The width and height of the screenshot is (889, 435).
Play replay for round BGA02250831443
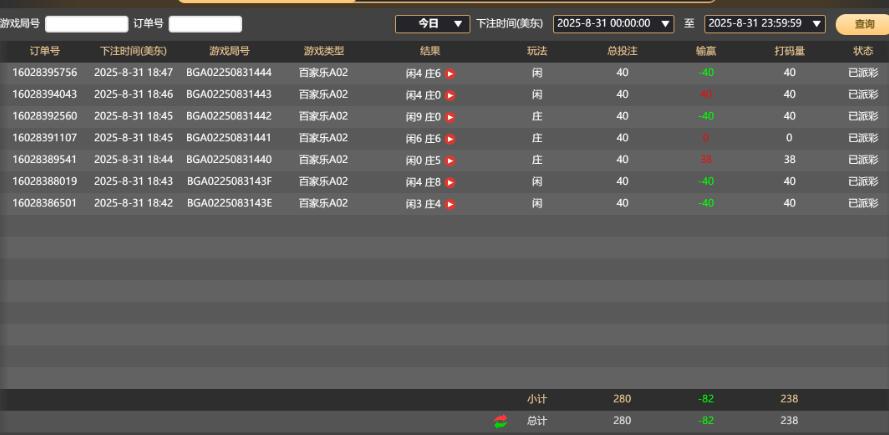(x=450, y=95)
